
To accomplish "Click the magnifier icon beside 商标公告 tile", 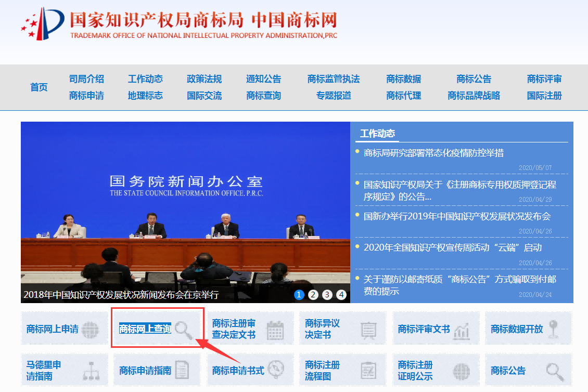I will click(555, 372).
